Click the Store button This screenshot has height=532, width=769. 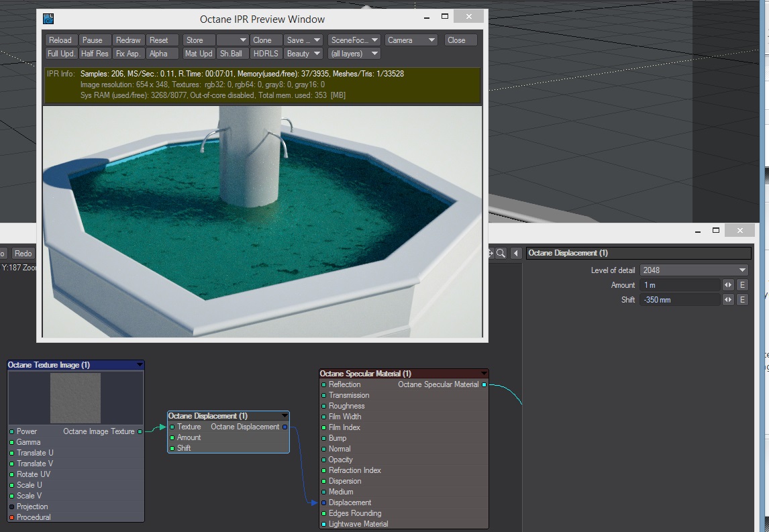point(199,40)
